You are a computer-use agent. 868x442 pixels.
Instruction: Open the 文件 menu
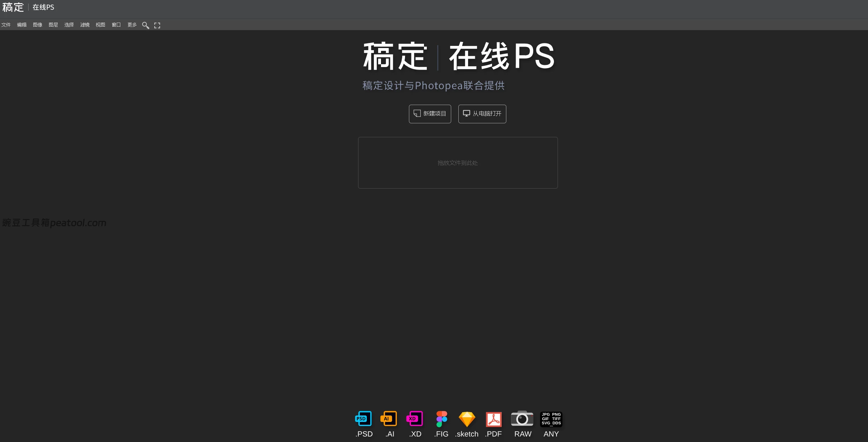pos(6,25)
